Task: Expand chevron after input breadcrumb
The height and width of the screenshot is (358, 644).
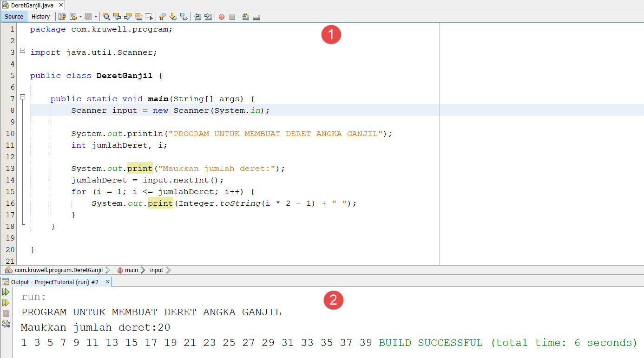Action: (x=168, y=270)
